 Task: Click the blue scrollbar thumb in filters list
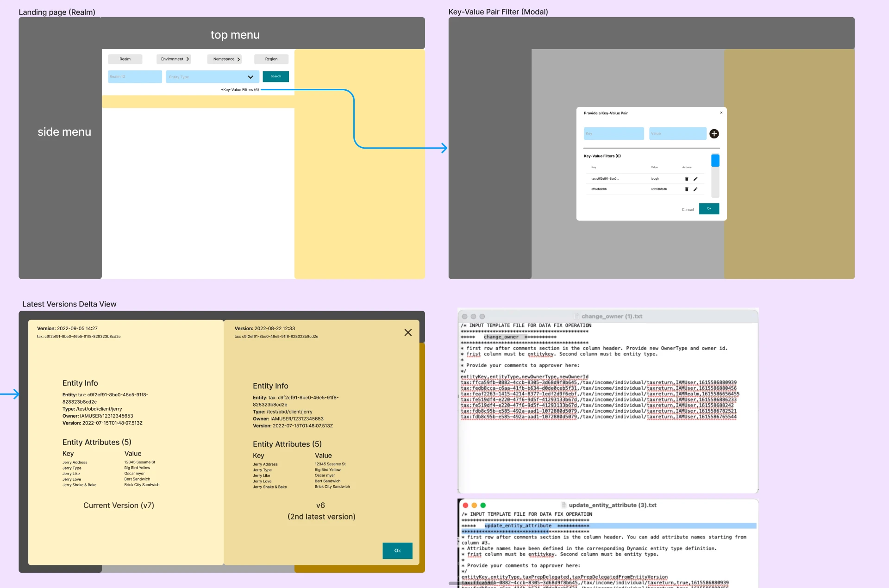pos(715,161)
